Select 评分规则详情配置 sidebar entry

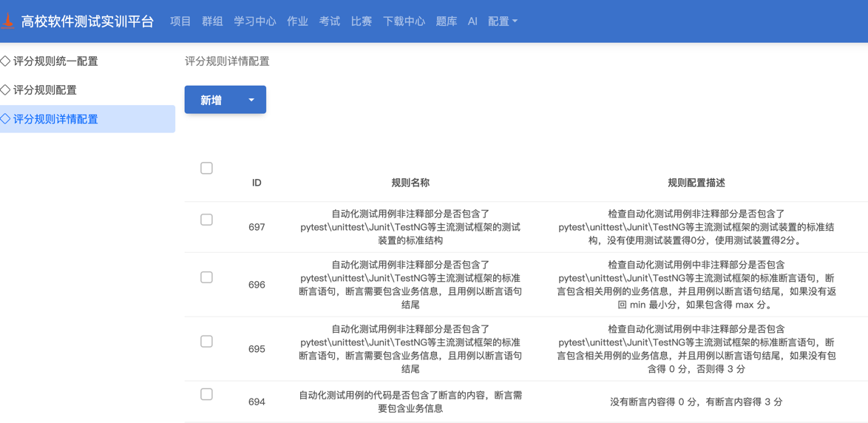87,118
